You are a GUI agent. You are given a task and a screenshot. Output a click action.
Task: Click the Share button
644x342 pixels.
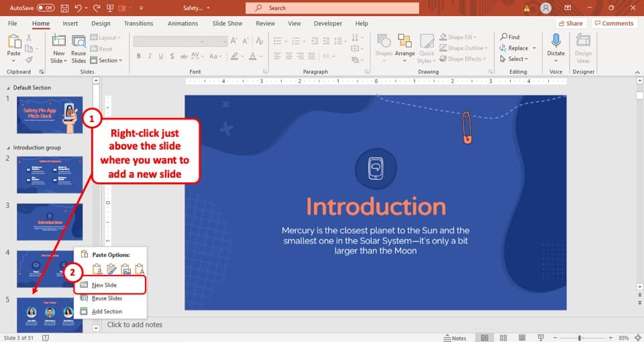[x=570, y=23]
